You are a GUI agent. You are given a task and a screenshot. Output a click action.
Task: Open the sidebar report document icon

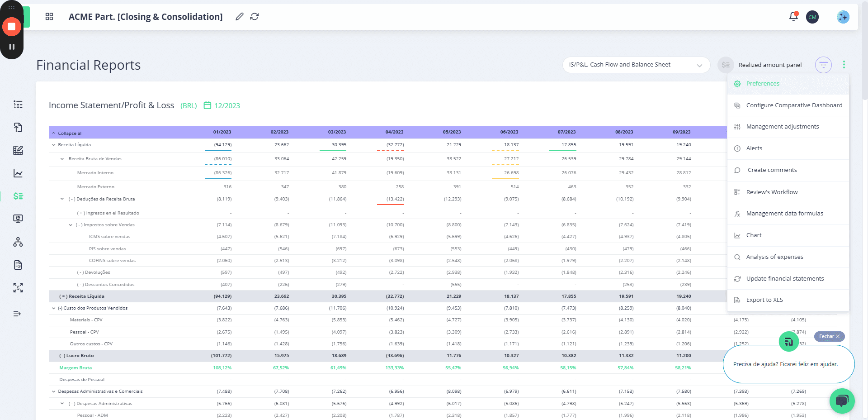coord(18,265)
